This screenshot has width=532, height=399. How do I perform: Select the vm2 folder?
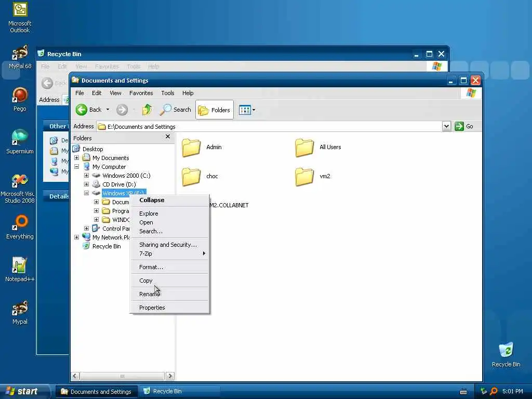[x=312, y=177]
